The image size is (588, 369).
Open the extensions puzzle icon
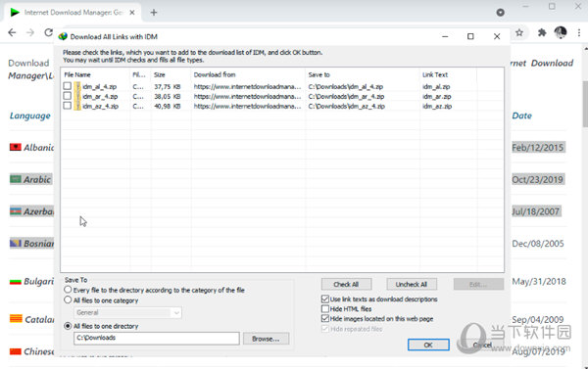tap(542, 33)
